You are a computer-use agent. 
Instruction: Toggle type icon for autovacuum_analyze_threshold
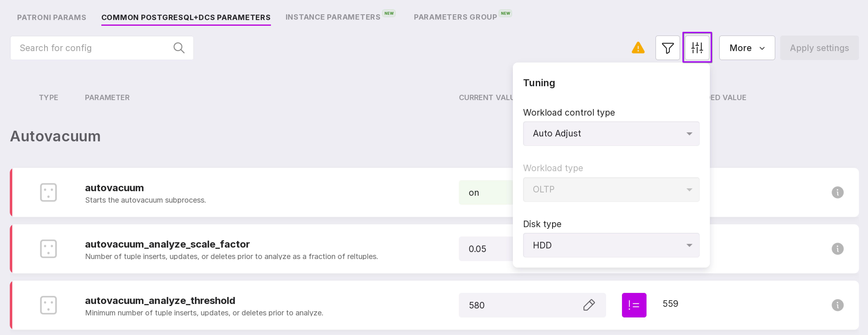tap(48, 305)
